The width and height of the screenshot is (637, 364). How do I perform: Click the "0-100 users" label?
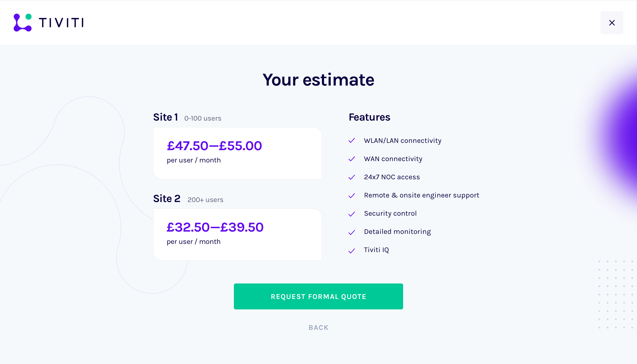pyautogui.click(x=203, y=119)
